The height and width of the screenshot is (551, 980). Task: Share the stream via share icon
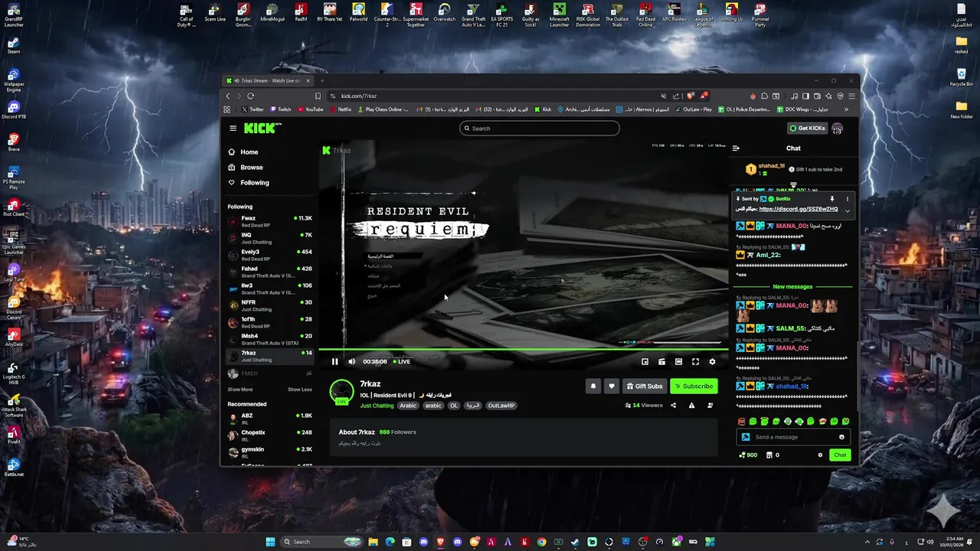click(673, 406)
